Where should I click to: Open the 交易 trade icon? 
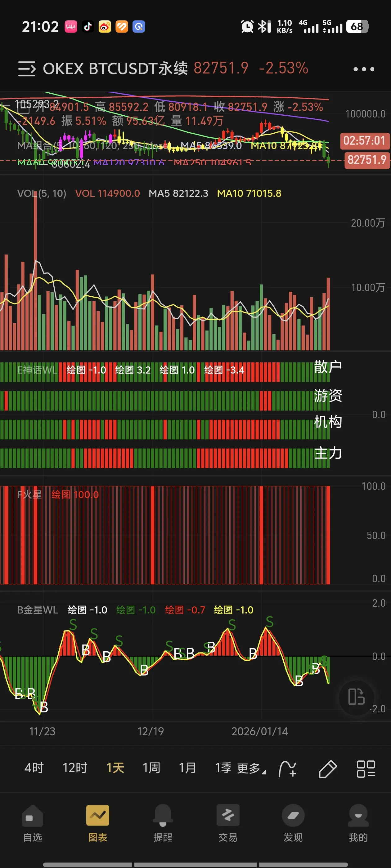(228, 815)
